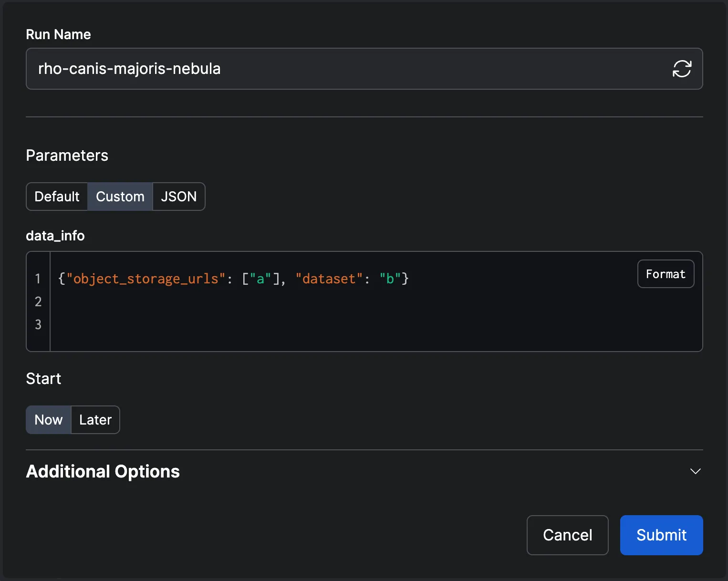Place cursor on the "a" array value
Image resolution: width=728 pixels, height=581 pixels.
pyautogui.click(x=260, y=279)
